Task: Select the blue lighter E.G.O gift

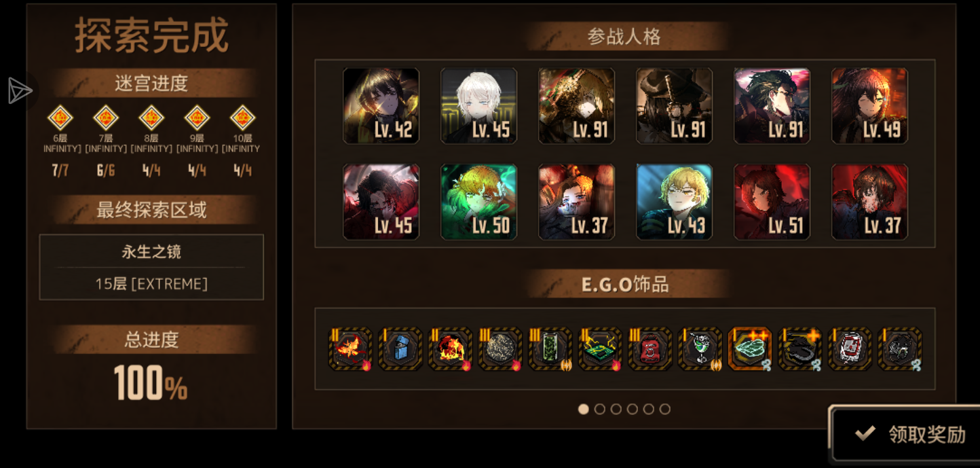Action: point(400,349)
